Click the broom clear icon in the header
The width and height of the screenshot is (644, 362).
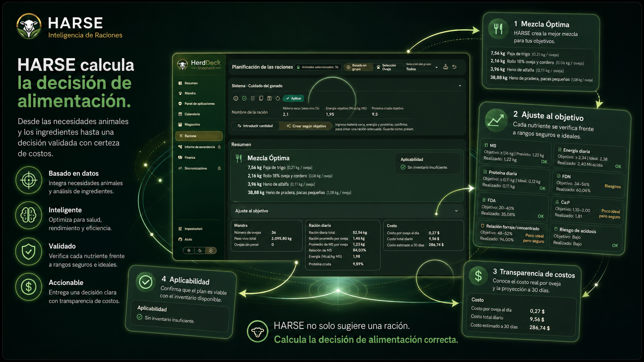pyautogui.click(x=446, y=67)
